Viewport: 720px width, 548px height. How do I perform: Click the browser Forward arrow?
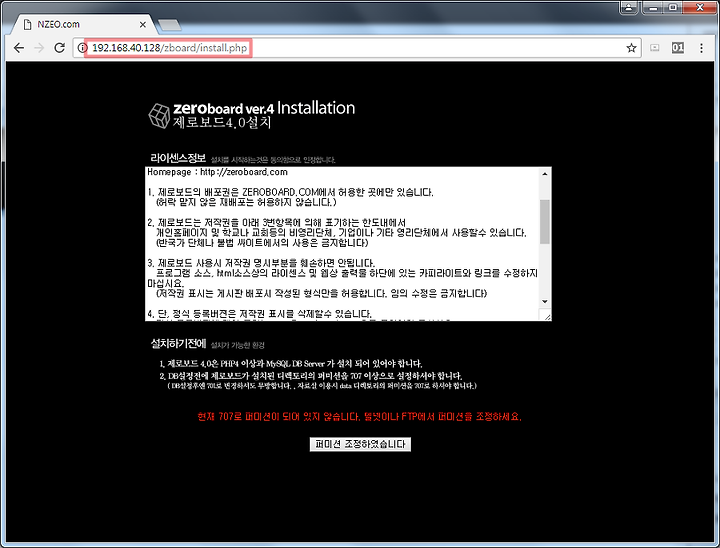pyautogui.click(x=39, y=48)
